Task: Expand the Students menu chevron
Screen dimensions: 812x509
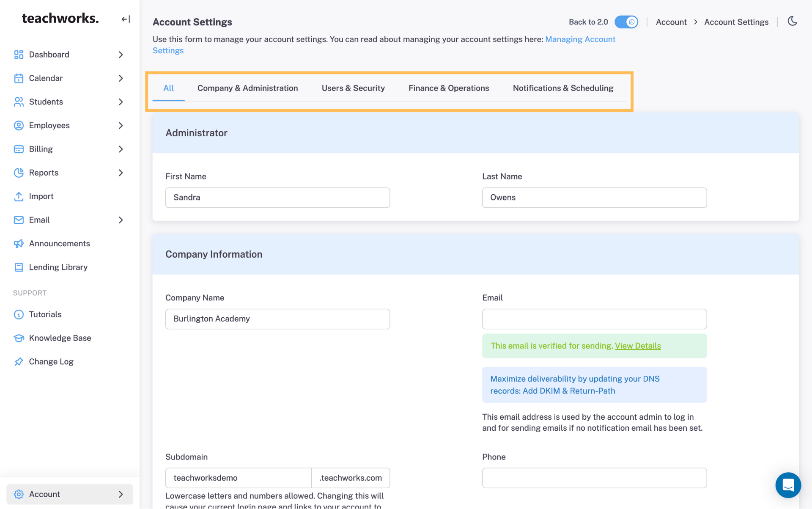Action: (121, 102)
